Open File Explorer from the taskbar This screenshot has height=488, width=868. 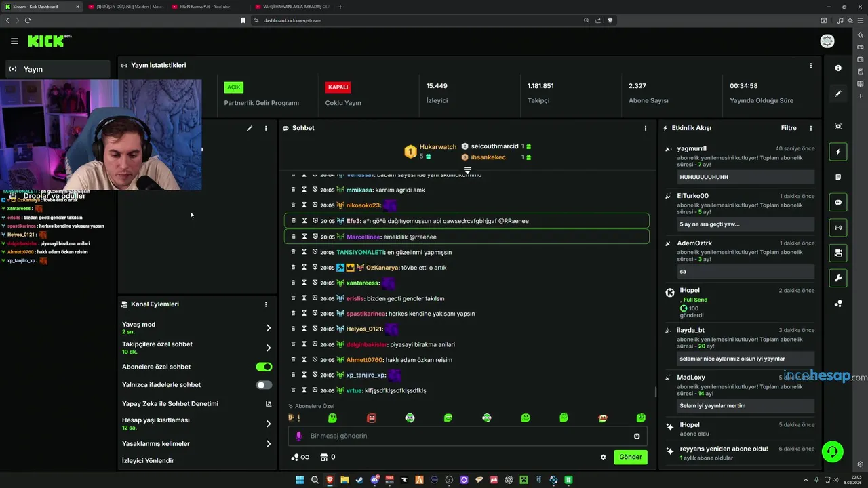[344, 480]
